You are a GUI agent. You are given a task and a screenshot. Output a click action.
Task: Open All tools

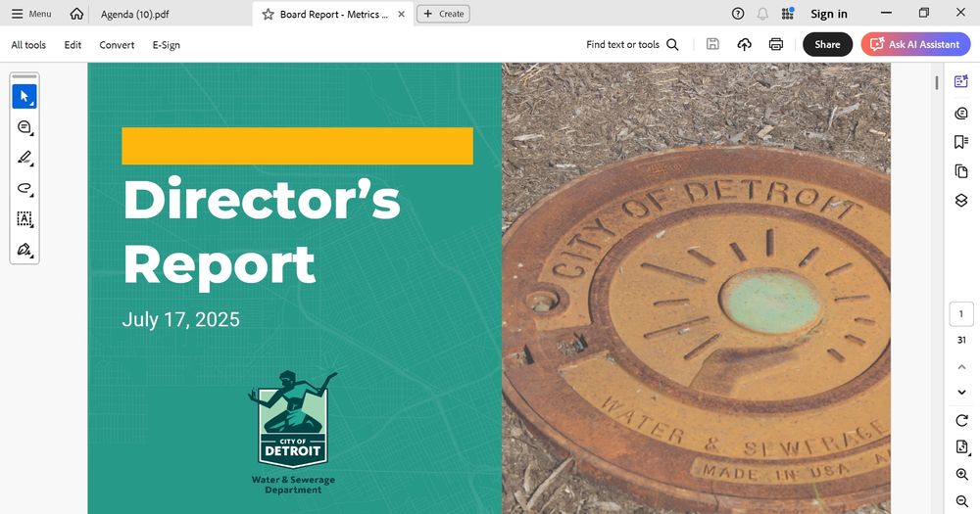[x=28, y=45]
